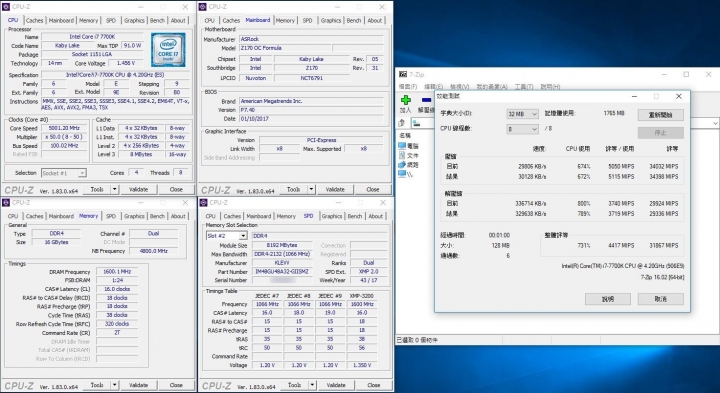This screenshot has width=720, height=393.
Task: Click the 說明 Help button in the benchmark dialog
Action: point(608,299)
